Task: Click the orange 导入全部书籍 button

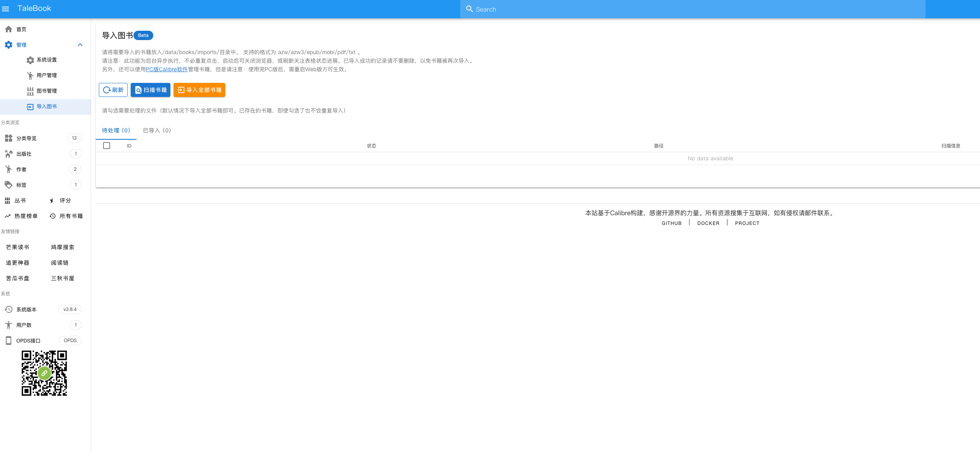Action: pyautogui.click(x=199, y=90)
